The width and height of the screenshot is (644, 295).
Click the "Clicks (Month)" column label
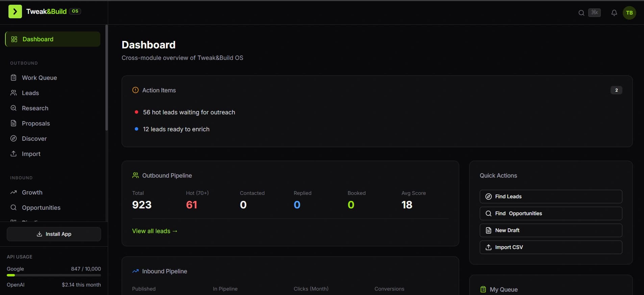311,289
